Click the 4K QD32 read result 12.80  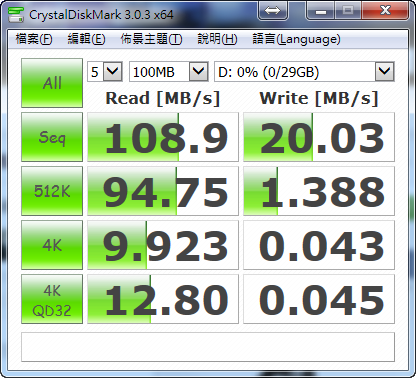(x=163, y=299)
